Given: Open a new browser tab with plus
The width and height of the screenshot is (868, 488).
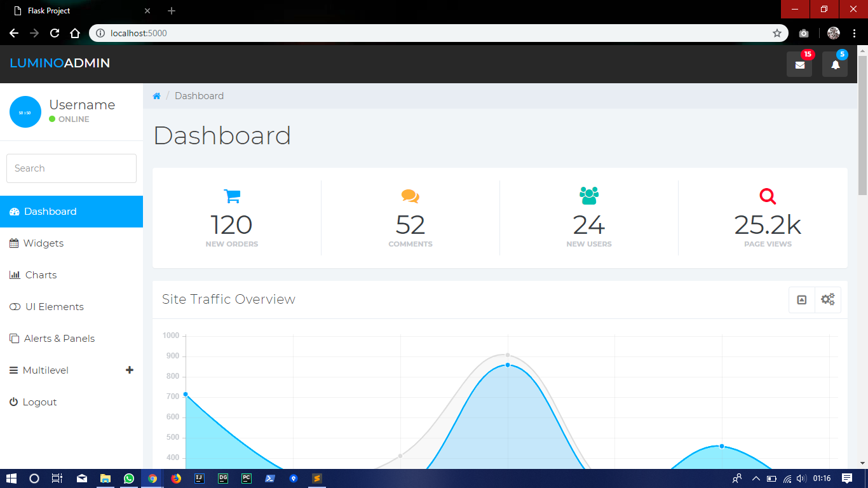Looking at the screenshot, I should tap(172, 11).
